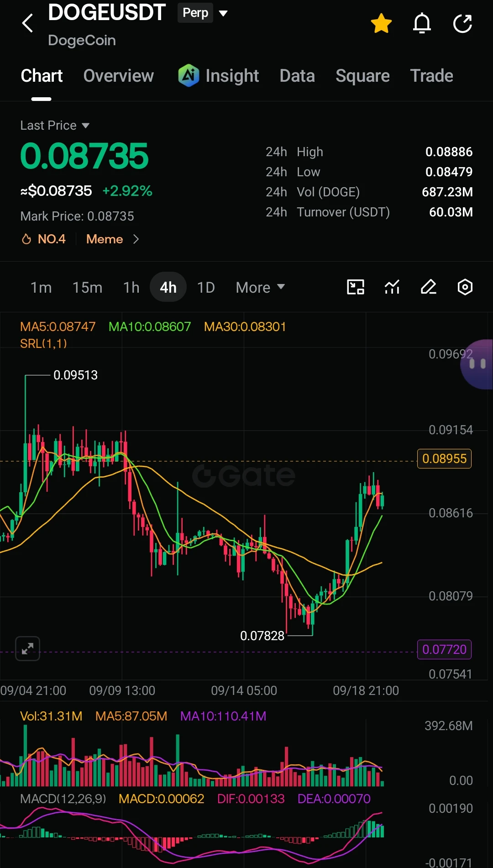The width and height of the screenshot is (493, 868).
Task: Open the NO.4 hot ranking link
Action: (x=44, y=239)
